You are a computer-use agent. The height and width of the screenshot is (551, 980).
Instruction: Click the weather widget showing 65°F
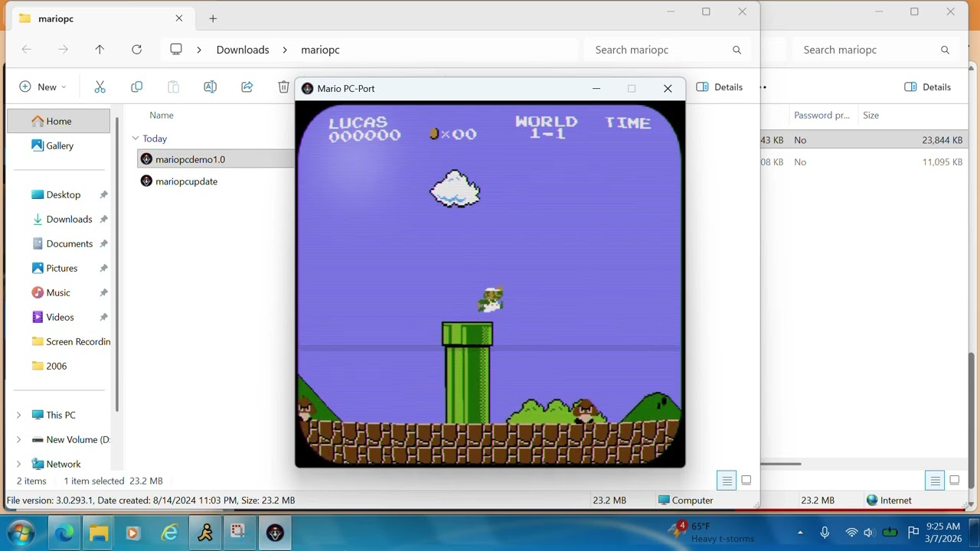(711, 532)
